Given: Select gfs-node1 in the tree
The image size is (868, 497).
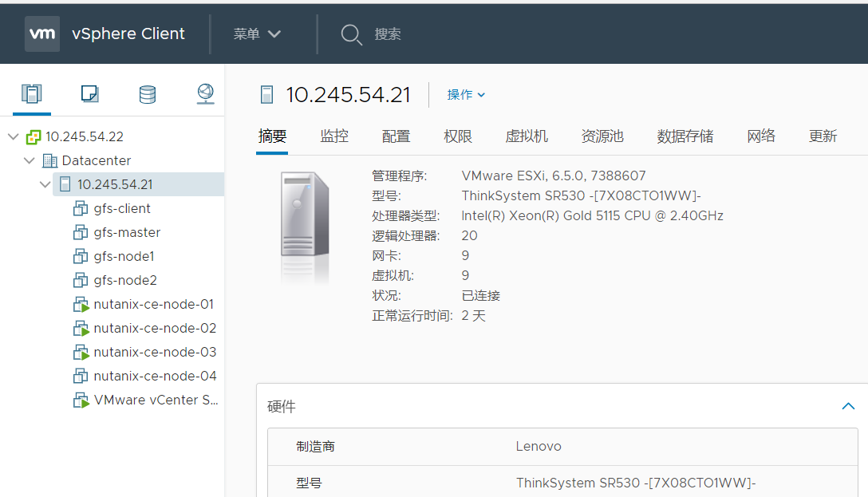Looking at the screenshot, I should coord(124,256).
